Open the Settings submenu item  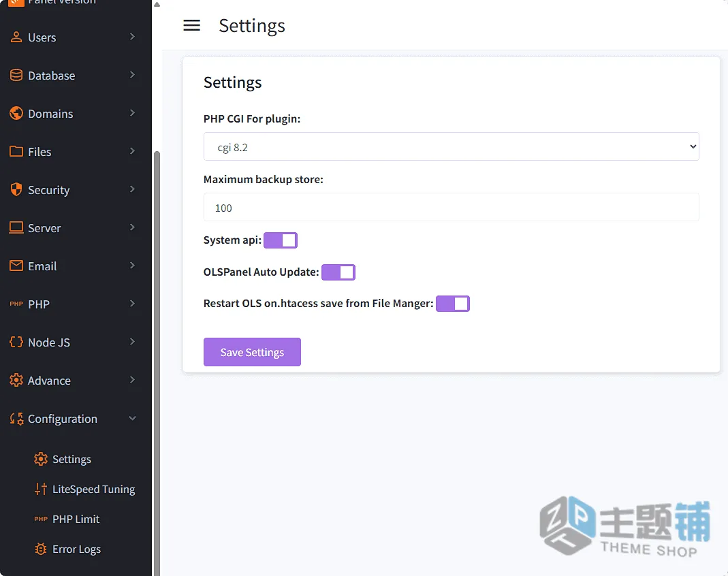pyautogui.click(x=72, y=459)
